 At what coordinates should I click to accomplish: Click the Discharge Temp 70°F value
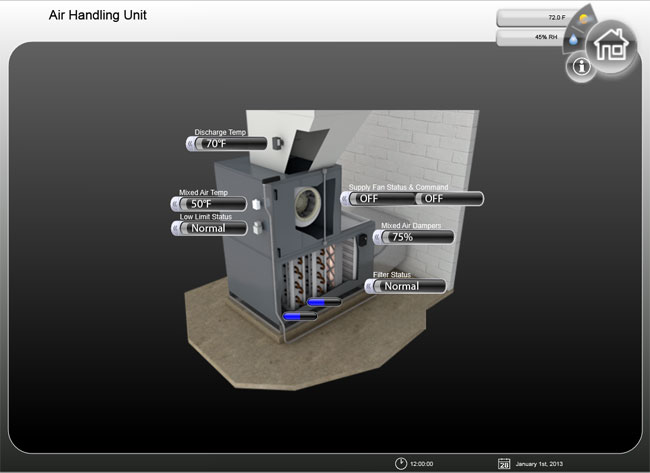227,143
